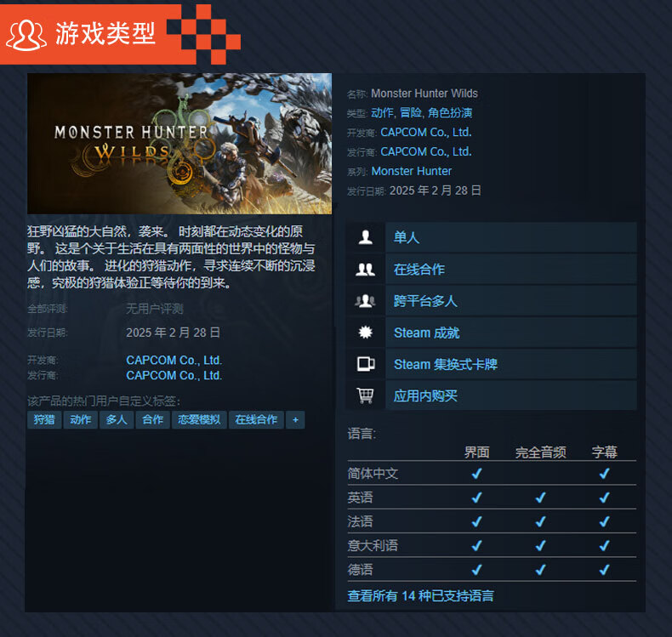Select the 狩猎 user tag
672x637 pixels.
[x=44, y=420]
